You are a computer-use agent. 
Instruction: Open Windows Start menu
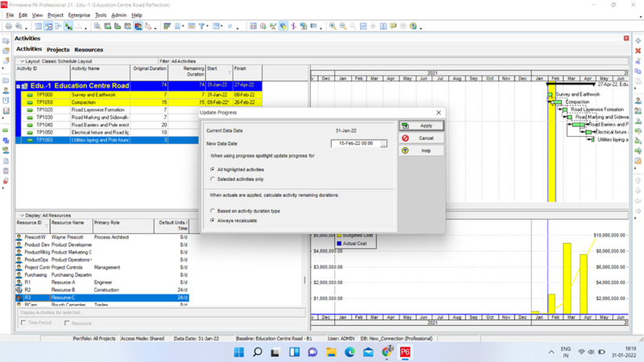[x=238, y=352]
